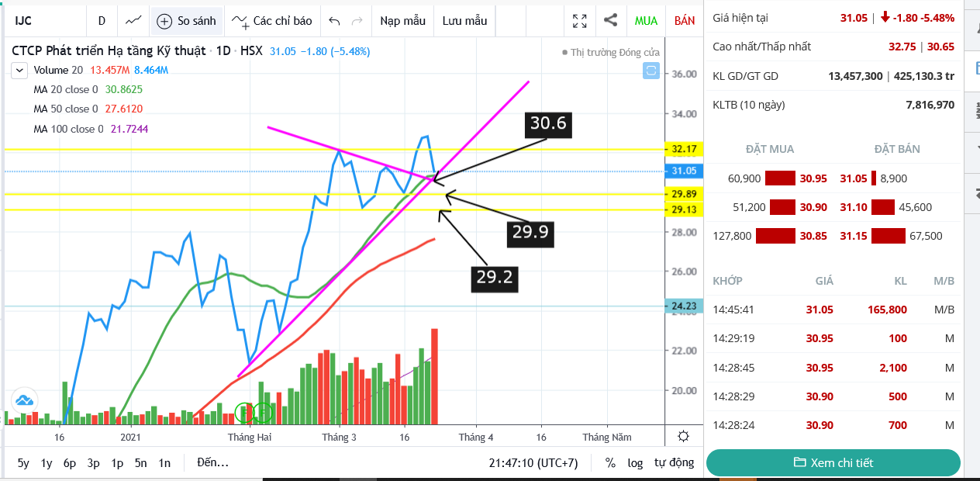Select the MA 20 close legend
This screenshot has height=481, width=980.
[x=66, y=89]
